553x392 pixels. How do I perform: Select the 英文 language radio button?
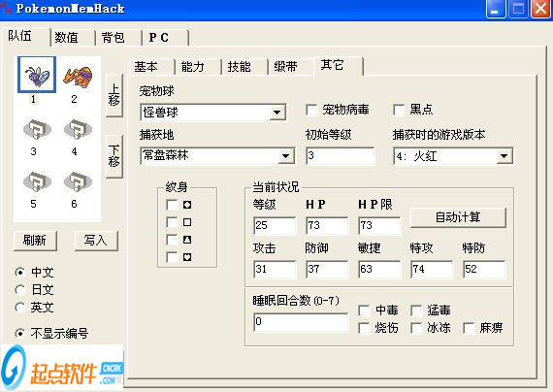(19, 308)
